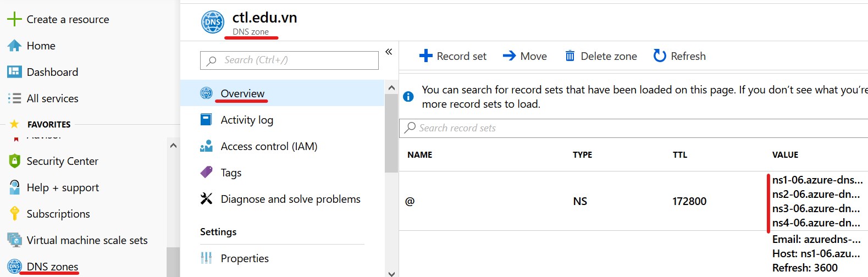Click the Subscriptions key icon
The image size is (868, 277).
click(15, 214)
